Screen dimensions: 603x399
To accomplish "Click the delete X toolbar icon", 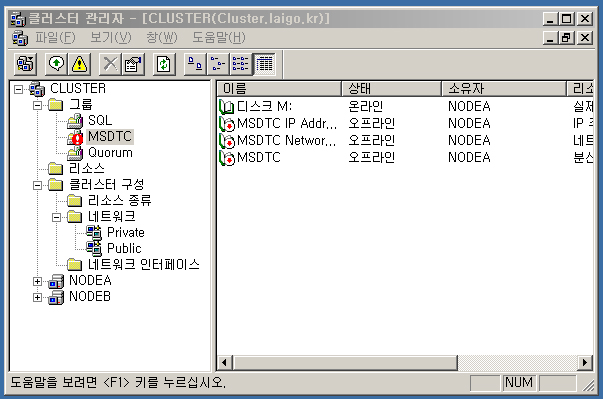I will [110, 64].
